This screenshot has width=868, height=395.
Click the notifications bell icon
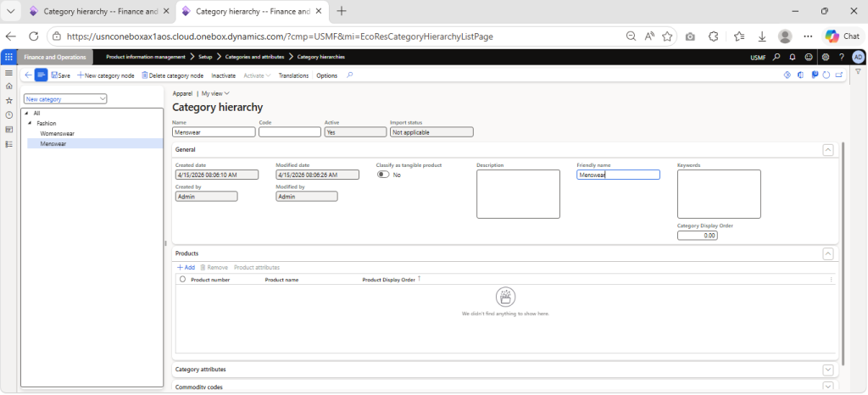[x=792, y=57]
